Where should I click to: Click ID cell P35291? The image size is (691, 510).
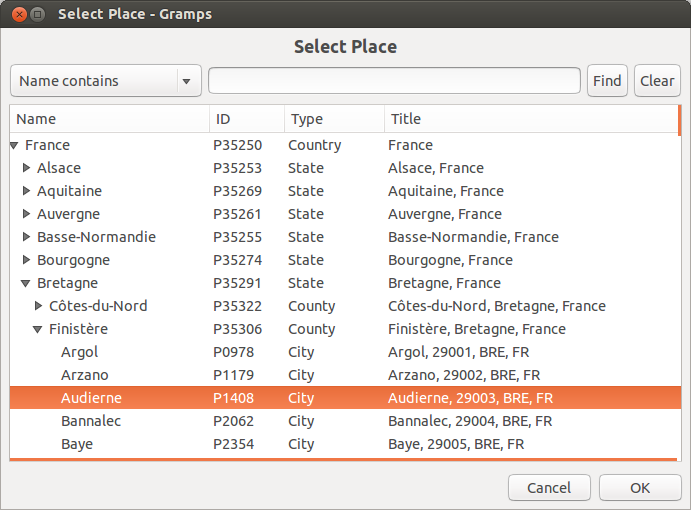237,283
